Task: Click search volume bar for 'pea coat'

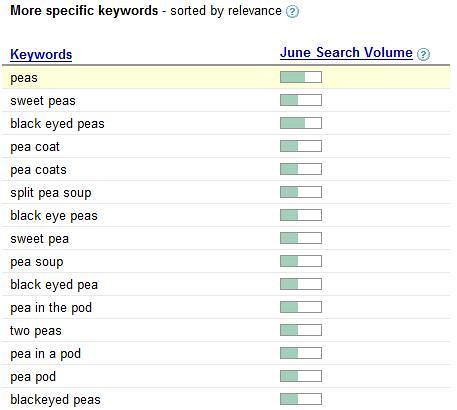Action: coord(301,146)
